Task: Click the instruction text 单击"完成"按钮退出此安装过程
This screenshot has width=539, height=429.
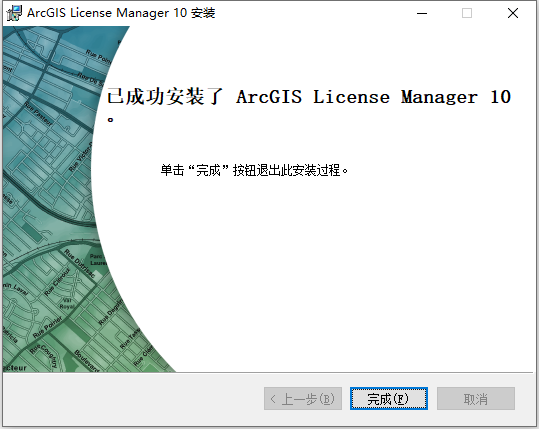Action: 254,170
